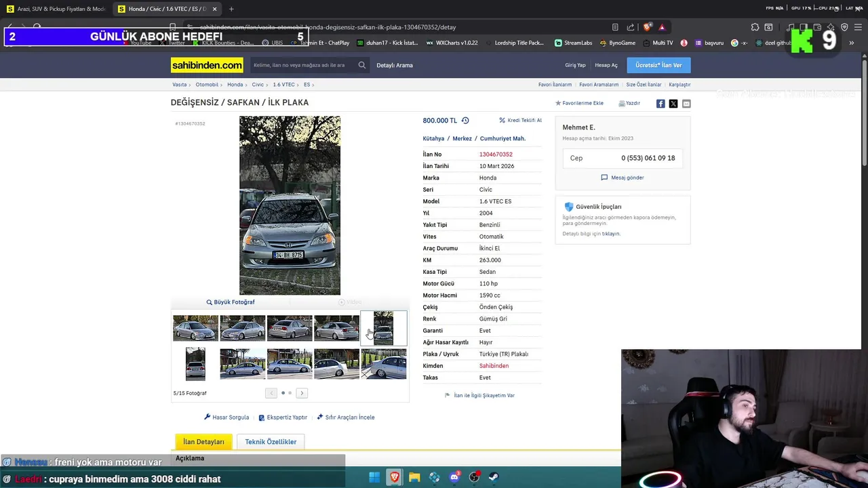Click seller name Mehmet E.
The width and height of the screenshot is (868, 488).
tap(578, 127)
